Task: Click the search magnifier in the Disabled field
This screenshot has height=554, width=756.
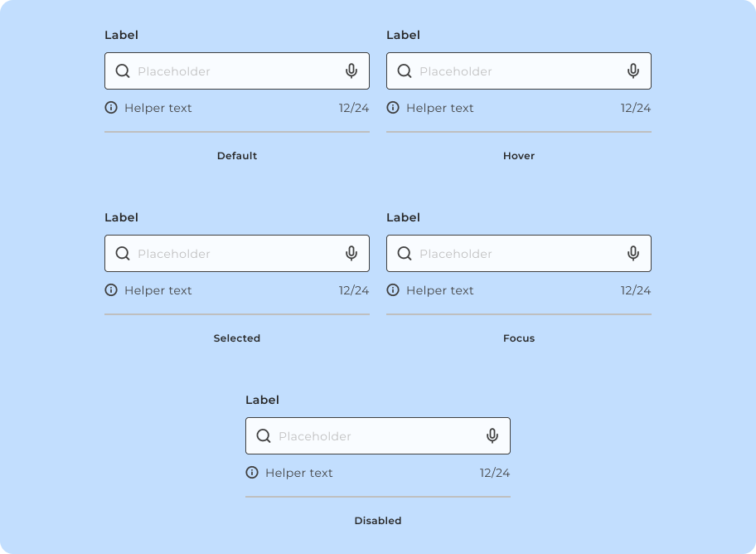Action: coord(264,436)
